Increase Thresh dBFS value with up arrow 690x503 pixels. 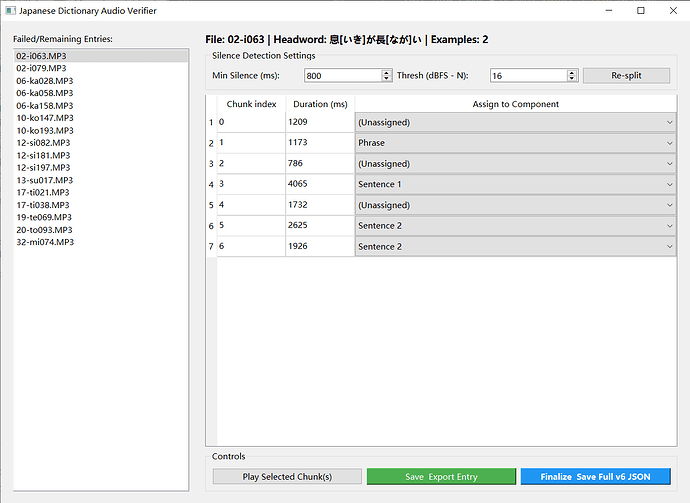(x=572, y=72)
